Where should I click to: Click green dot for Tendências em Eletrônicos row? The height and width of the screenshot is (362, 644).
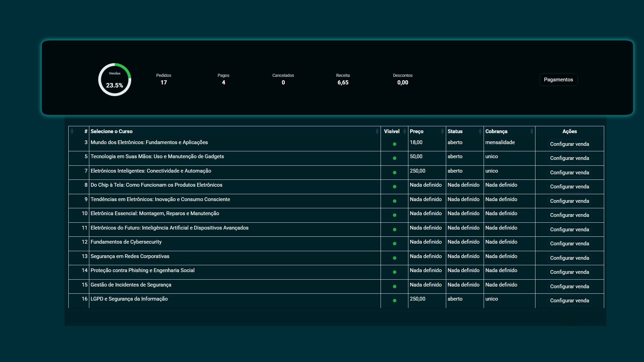[x=395, y=201]
